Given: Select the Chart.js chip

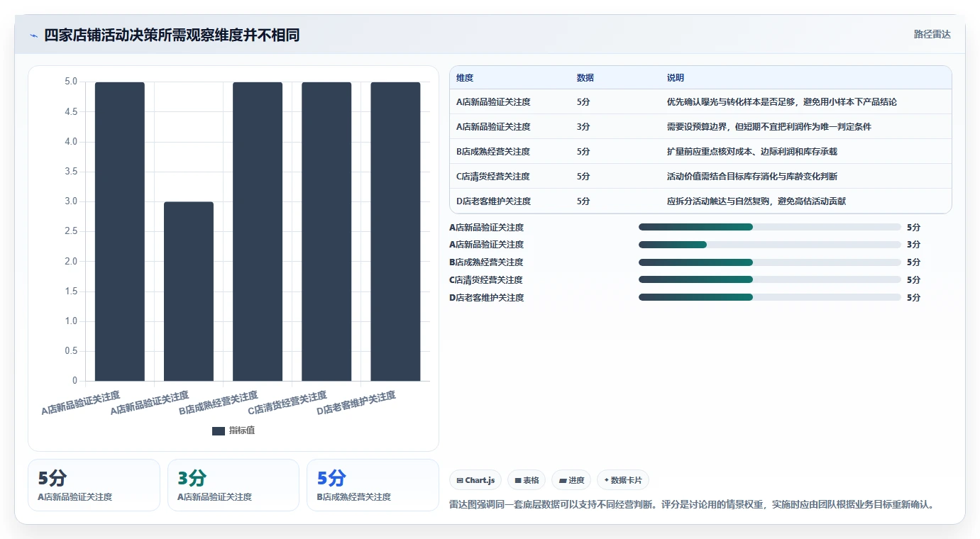Looking at the screenshot, I should [x=475, y=480].
